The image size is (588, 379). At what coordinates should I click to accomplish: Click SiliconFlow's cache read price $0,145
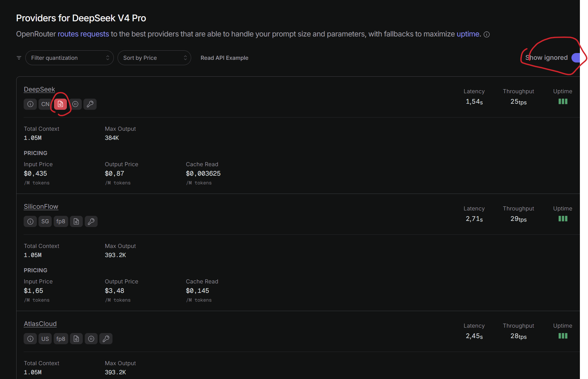pos(198,291)
